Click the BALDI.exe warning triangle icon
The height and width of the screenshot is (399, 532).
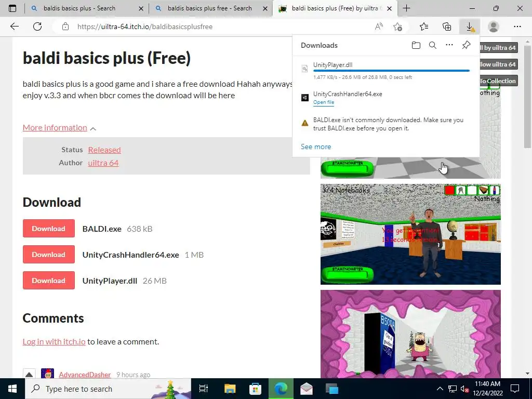(305, 123)
